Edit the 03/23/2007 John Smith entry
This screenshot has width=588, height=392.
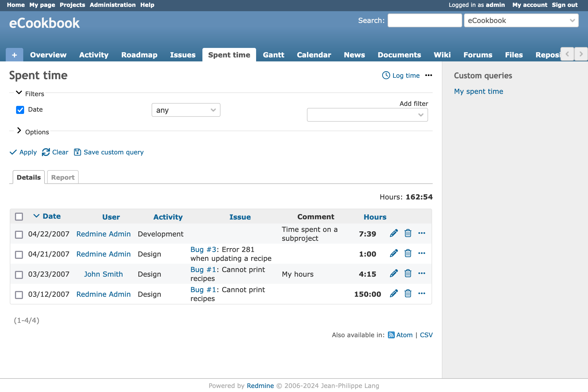coord(394,273)
